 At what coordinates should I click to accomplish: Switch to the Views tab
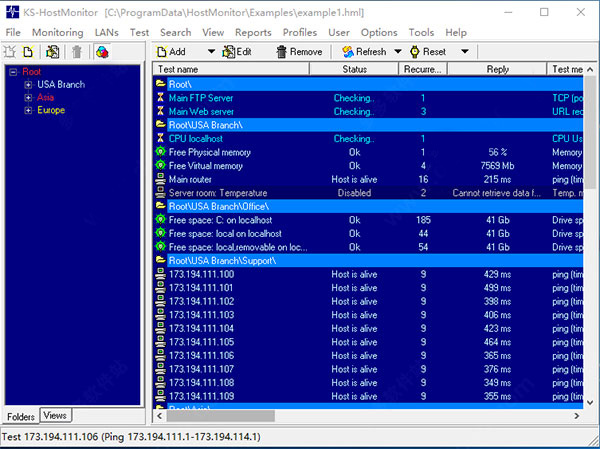(56, 415)
